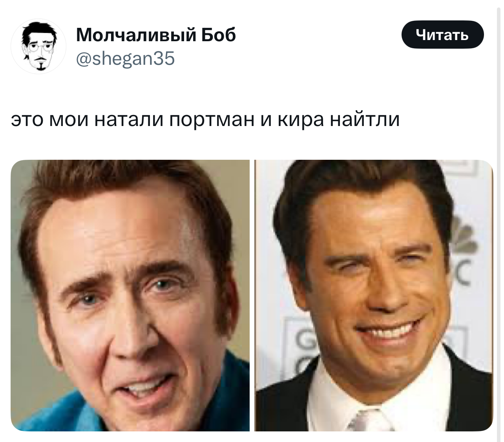Click the tweet text to open the post
This screenshot has width=504, height=442.
coord(205,119)
